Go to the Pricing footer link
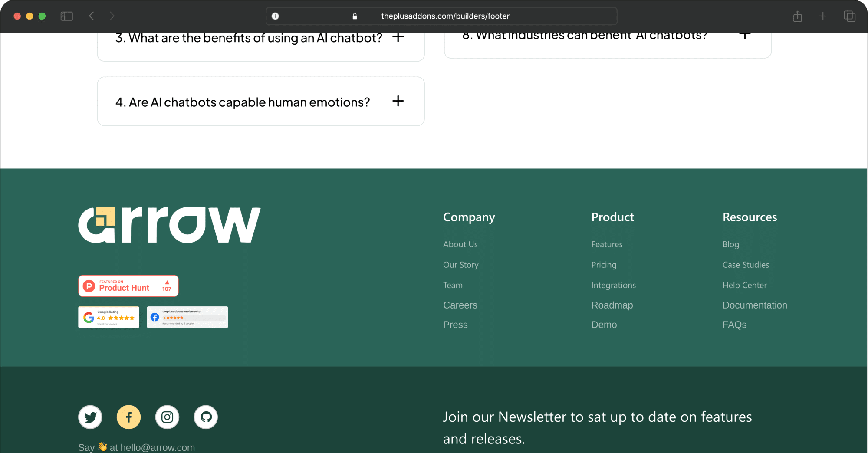This screenshot has height=453, width=868. (603, 265)
